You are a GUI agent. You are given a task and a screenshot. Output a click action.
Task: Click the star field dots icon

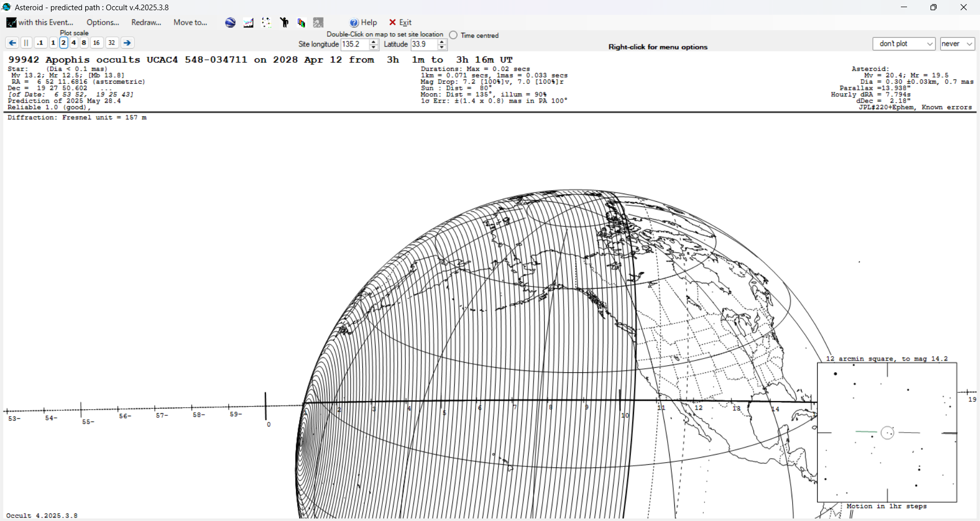[x=266, y=22]
